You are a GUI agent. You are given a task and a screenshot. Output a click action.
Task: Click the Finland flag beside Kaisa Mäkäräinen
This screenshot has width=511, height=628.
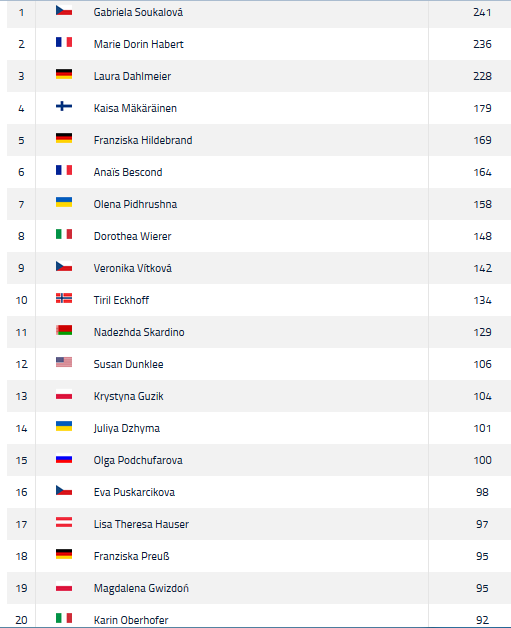(x=64, y=106)
